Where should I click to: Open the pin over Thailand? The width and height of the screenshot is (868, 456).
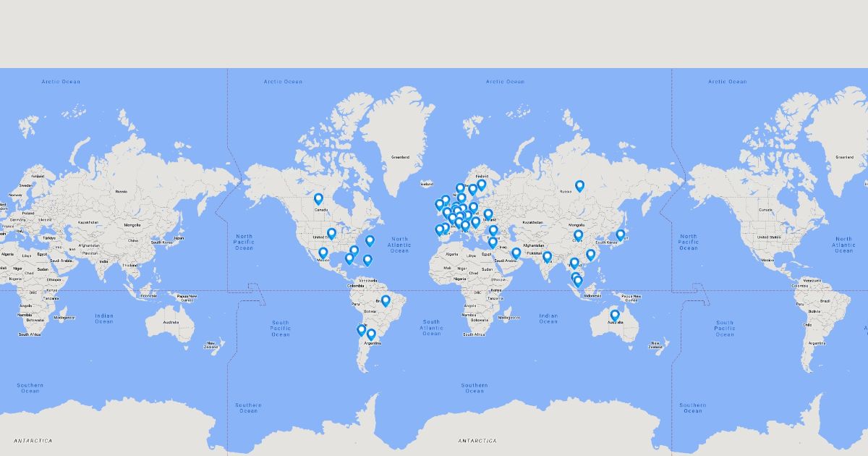point(574,263)
